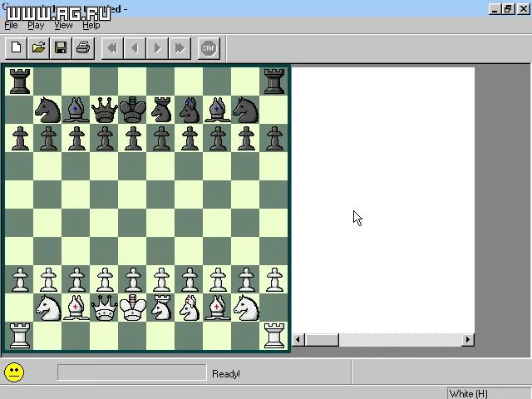
Task: Jump to the last move button
Action: tap(180, 48)
